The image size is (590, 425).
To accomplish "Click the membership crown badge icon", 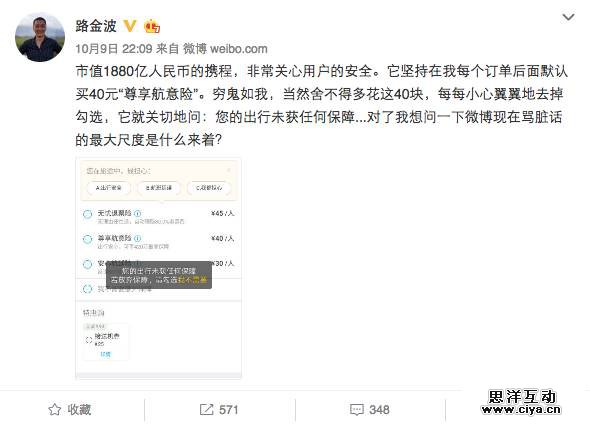I will 152,26.
